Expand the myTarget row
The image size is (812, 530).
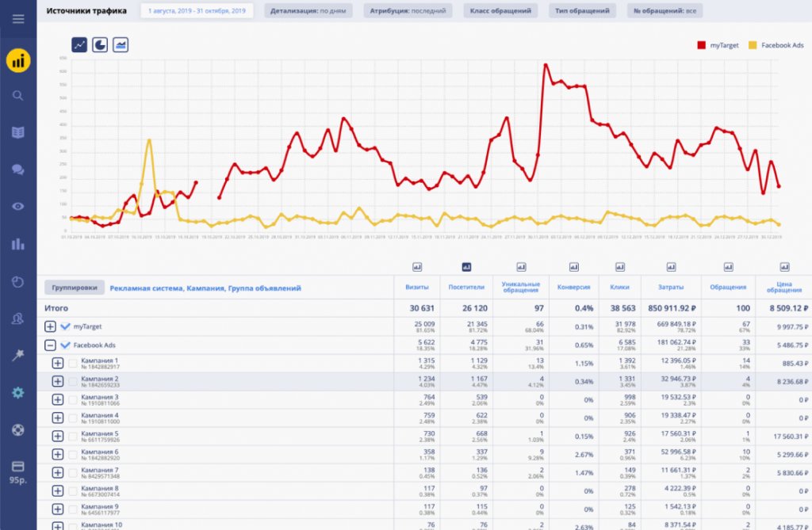50,326
